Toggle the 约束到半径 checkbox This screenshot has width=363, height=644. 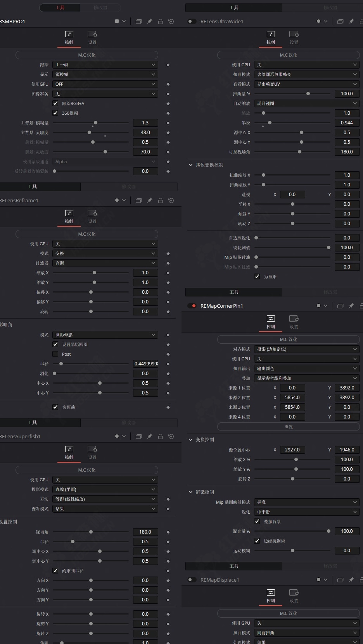(x=55, y=571)
